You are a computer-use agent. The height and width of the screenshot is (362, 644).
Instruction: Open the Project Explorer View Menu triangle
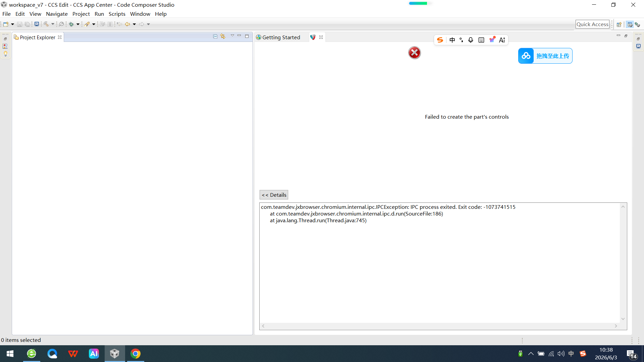click(232, 36)
